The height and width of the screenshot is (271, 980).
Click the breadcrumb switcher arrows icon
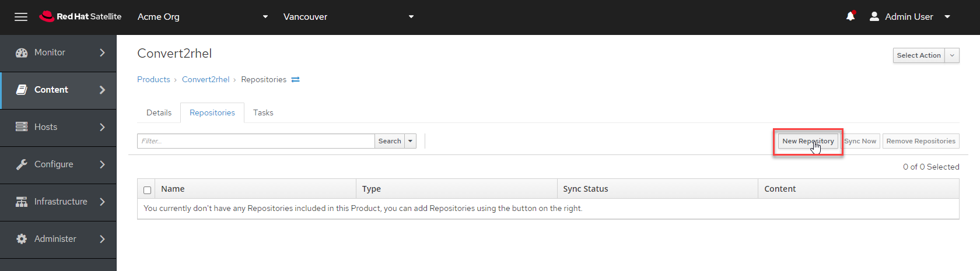coord(295,80)
